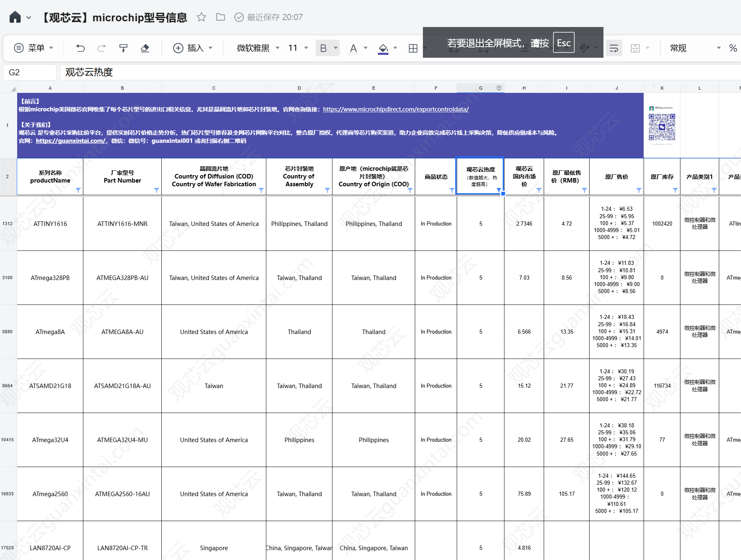Expand the font color dropdown arrow

(x=366, y=48)
